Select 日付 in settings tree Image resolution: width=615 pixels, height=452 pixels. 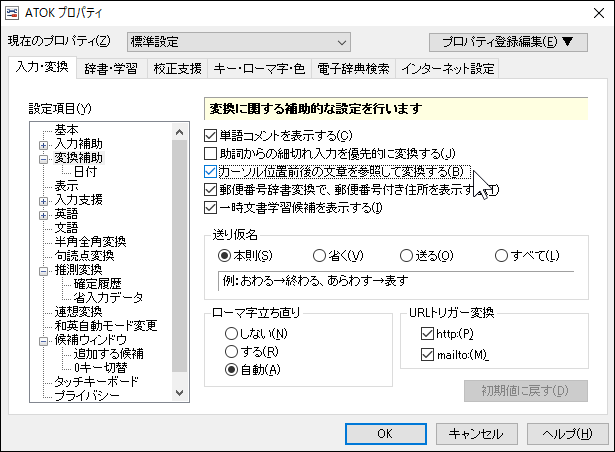click(85, 172)
